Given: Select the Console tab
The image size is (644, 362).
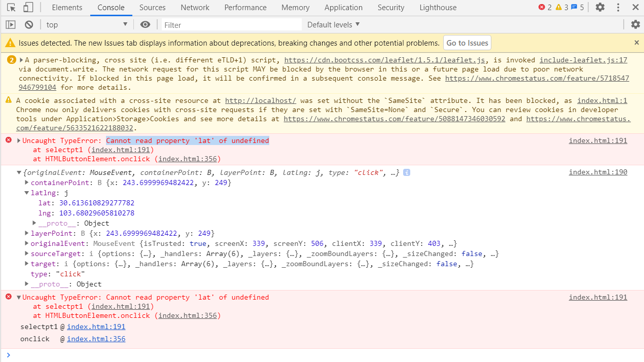Looking at the screenshot, I should click(x=111, y=8).
